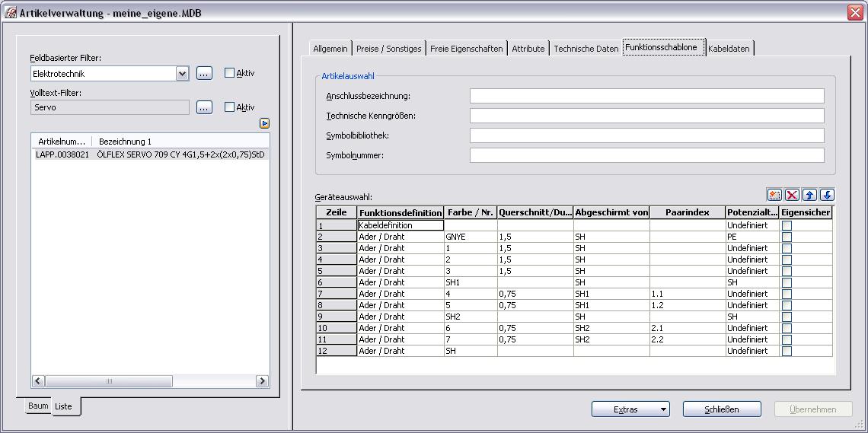Enable Aktiv checkbox for Feldbasierter Filter
Screen dimensions: 868x433
pos(229,72)
